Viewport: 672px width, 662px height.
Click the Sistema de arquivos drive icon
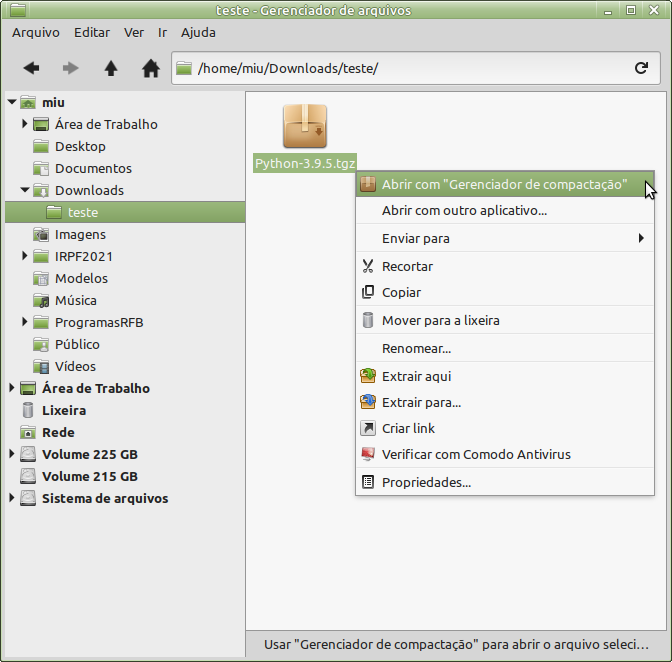tap(28, 498)
